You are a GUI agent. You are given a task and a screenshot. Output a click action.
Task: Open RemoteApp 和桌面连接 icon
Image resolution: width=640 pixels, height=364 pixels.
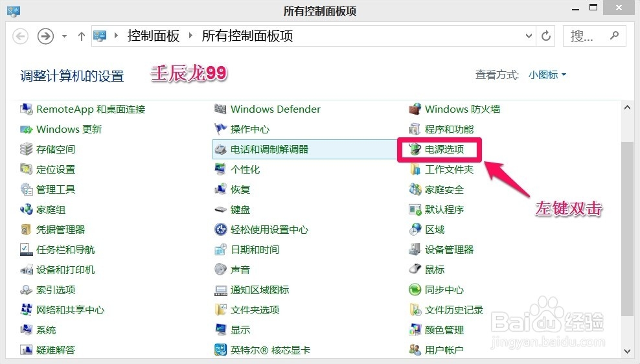click(27, 109)
